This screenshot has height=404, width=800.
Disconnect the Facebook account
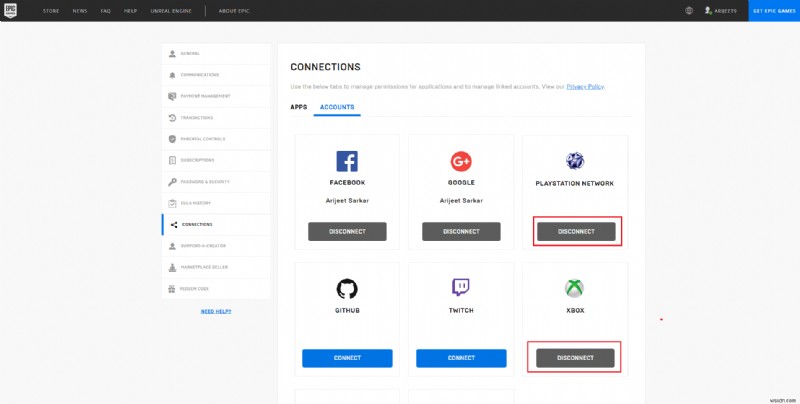coord(347,232)
